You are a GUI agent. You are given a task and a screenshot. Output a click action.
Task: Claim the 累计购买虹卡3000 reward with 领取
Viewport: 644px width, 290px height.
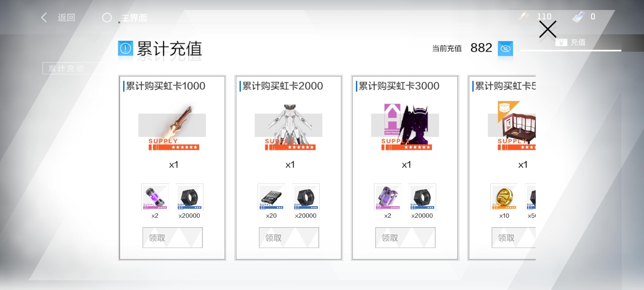click(405, 238)
